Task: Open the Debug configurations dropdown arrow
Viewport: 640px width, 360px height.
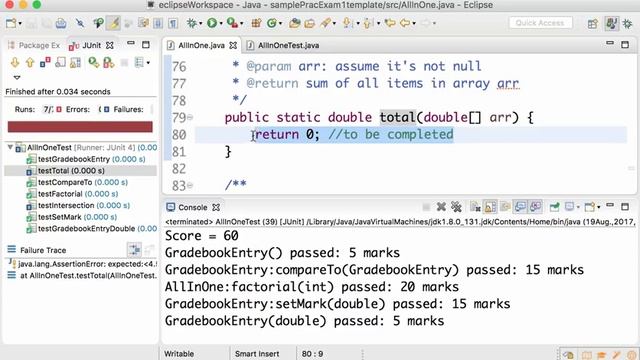Action: (200, 24)
